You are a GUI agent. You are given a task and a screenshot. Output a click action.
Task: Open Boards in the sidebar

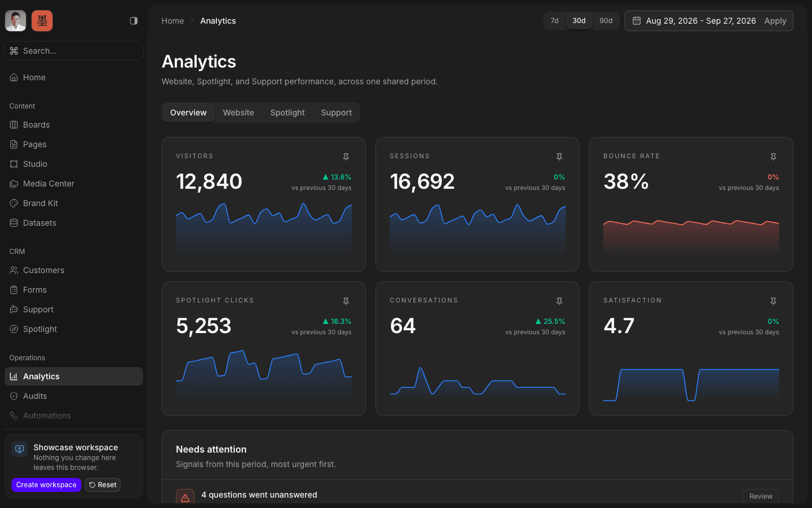(74, 125)
